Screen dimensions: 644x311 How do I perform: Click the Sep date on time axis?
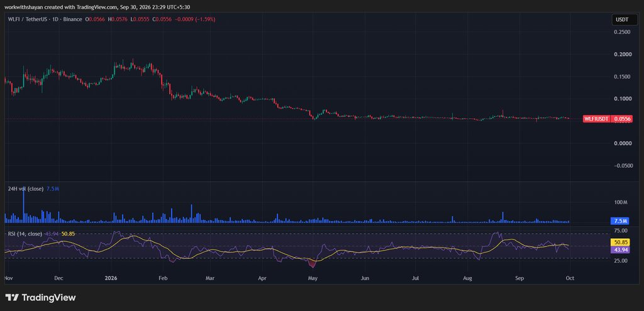coord(520,278)
